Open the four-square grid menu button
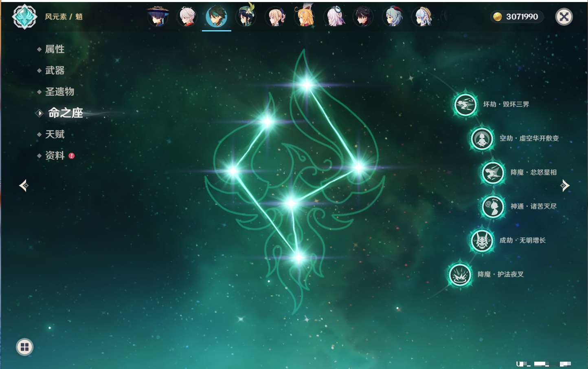This screenshot has height=369, width=588. click(x=24, y=347)
